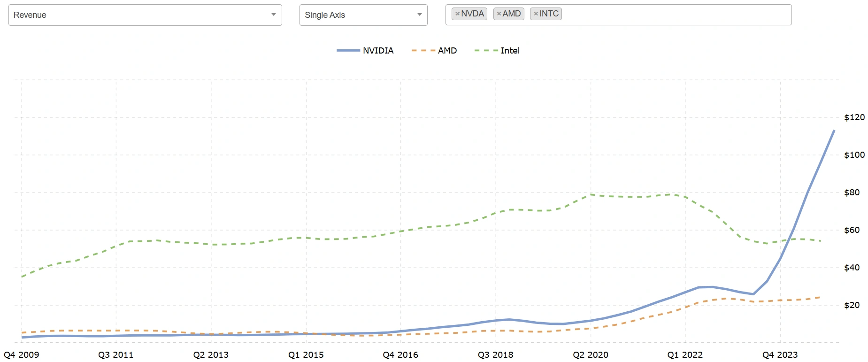This screenshot has height=362, width=868.
Task: Click the Q4 2009 axis label
Action: click(x=22, y=355)
